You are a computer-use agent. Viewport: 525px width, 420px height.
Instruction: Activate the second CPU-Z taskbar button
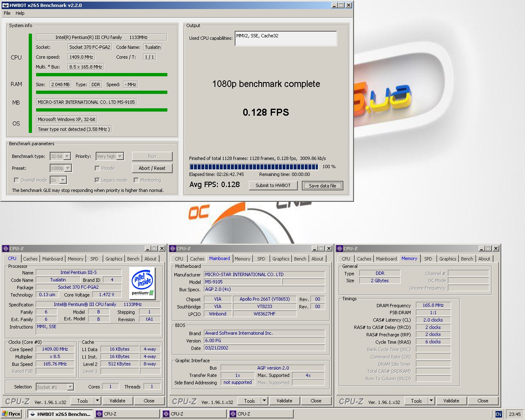click(194, 414)
